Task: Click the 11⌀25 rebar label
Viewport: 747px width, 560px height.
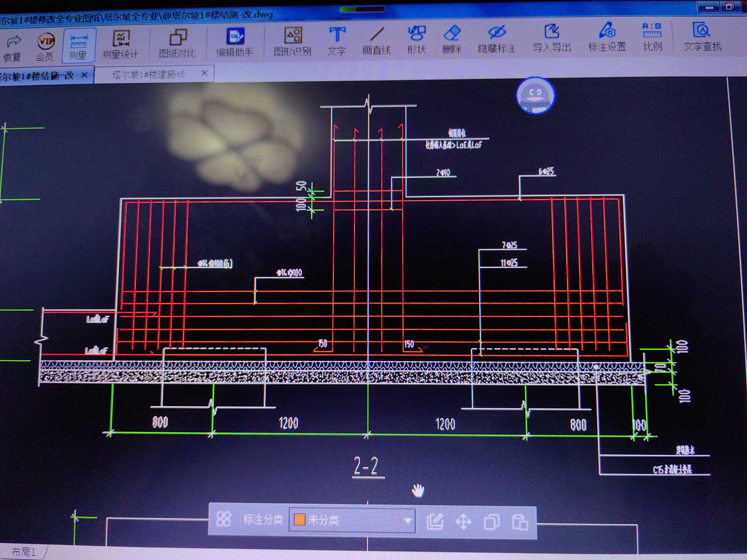Action: 509,262
